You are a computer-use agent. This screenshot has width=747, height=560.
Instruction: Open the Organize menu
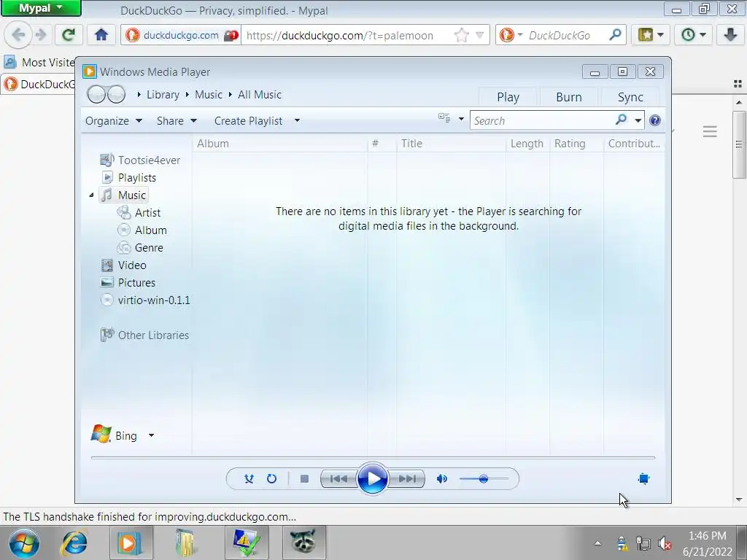coord(114,121)
